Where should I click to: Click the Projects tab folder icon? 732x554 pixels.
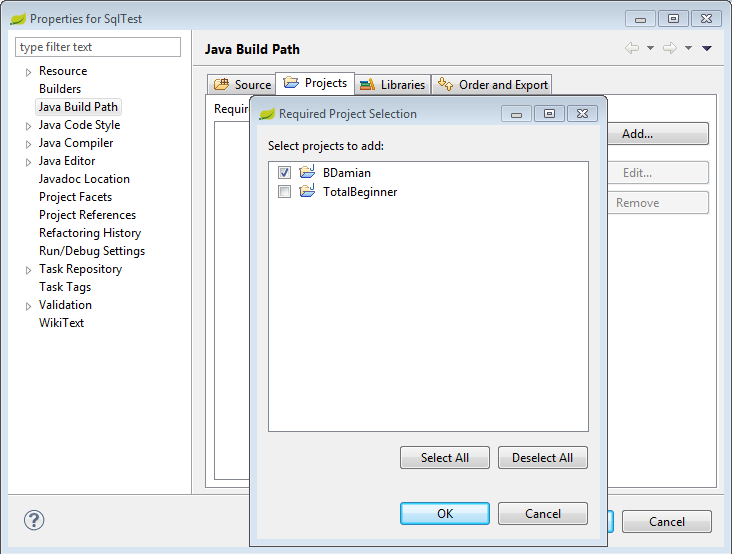(291, 82)
